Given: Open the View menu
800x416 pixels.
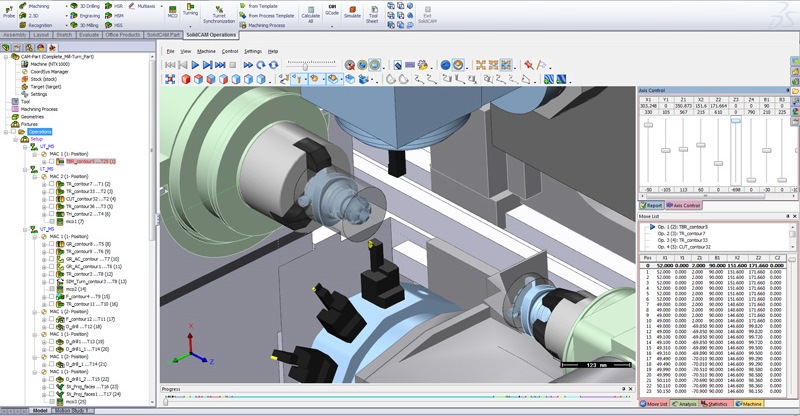Looking at the screenshot, I should [186, 52].
